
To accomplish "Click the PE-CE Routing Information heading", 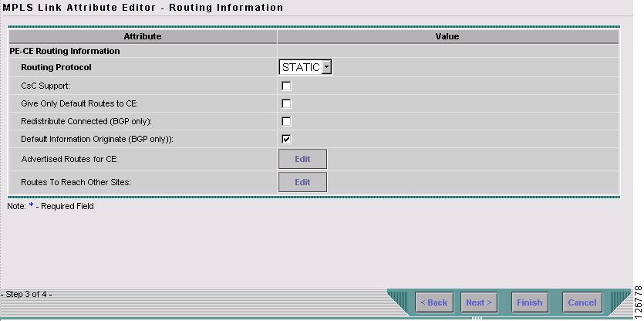I will coord(65,52).
